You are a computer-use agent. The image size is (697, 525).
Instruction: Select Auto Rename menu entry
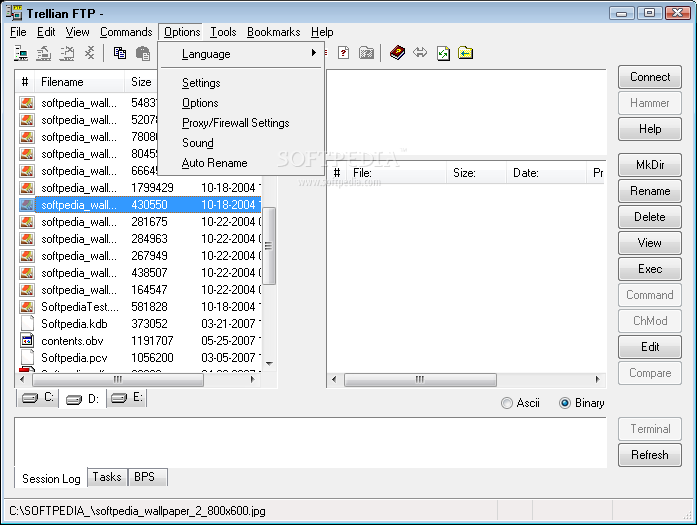pos(240,163)
